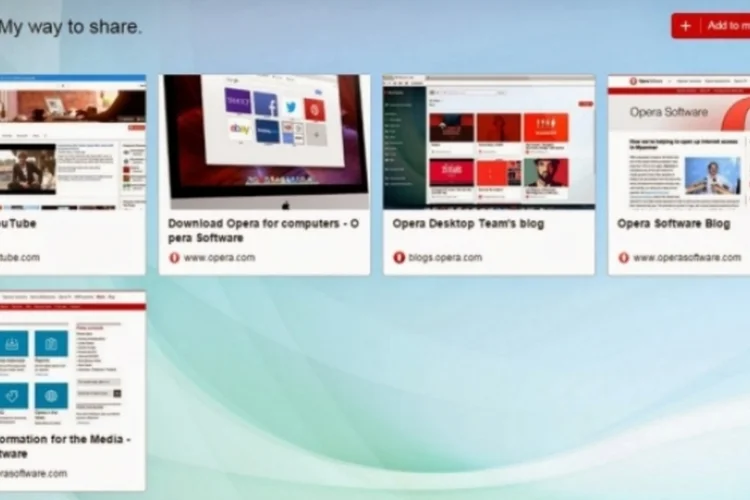Open the YouTube card thumbnail
This screenshot has width=750, height=500.
[x=73, y=142]
